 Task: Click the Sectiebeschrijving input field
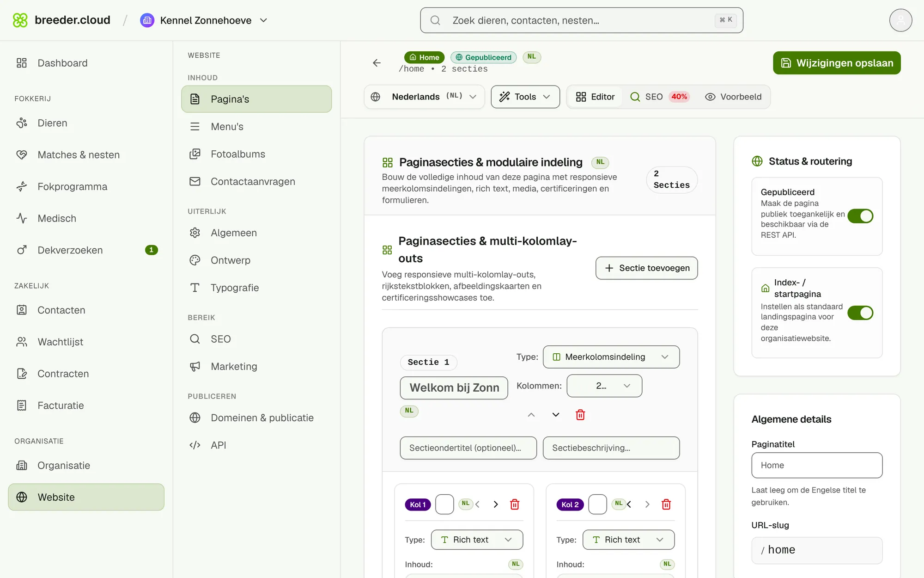pos(611,448)
